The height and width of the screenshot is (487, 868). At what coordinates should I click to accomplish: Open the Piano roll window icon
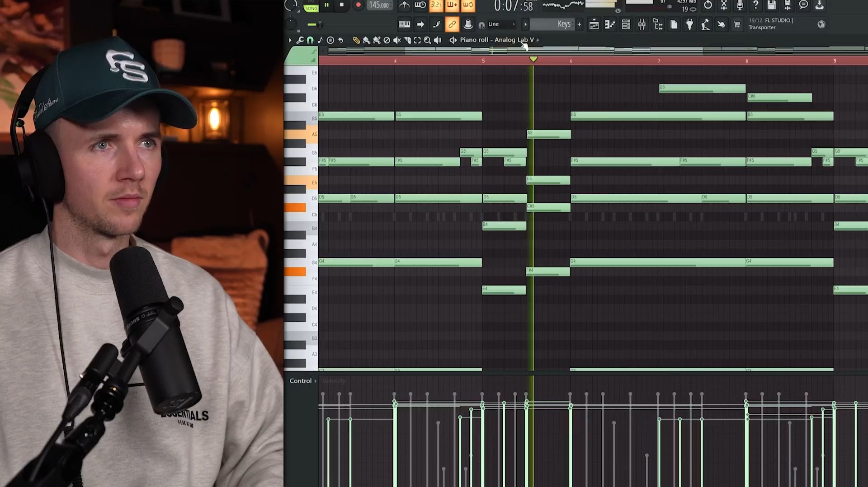[x=610, y=25]
